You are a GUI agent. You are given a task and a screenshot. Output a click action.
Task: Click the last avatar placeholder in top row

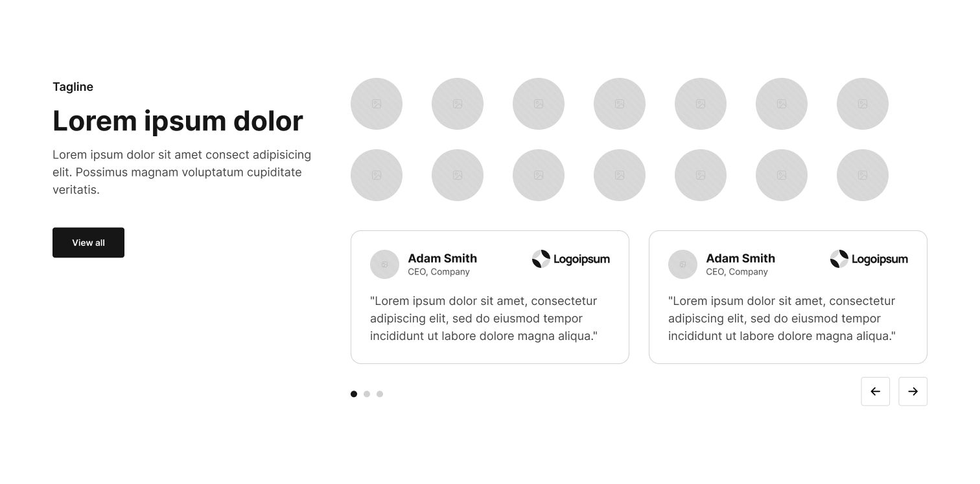point(863,104)
